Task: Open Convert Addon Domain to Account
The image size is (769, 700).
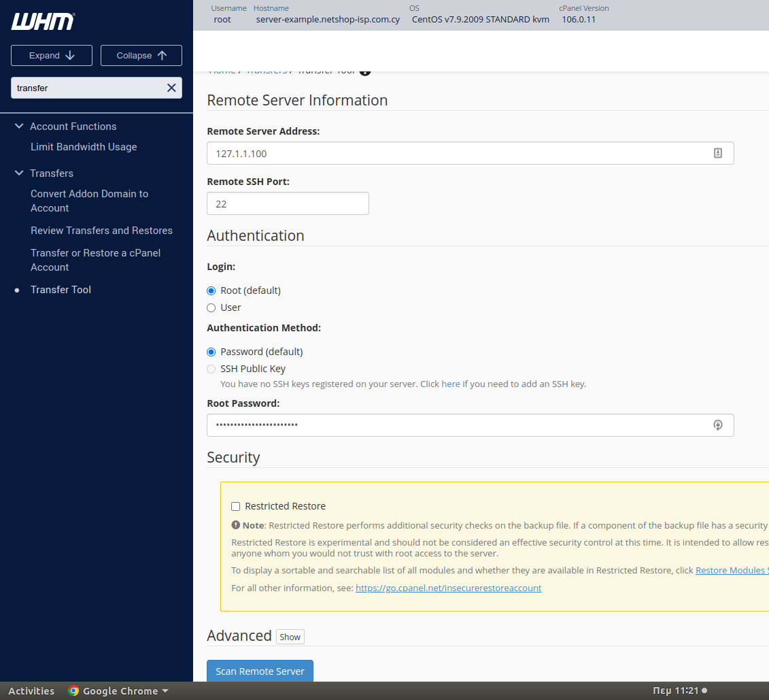Action: (89, 201)
